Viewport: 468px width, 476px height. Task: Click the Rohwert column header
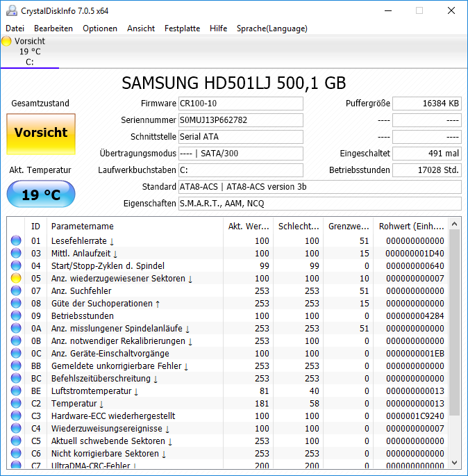pos(410,226)
